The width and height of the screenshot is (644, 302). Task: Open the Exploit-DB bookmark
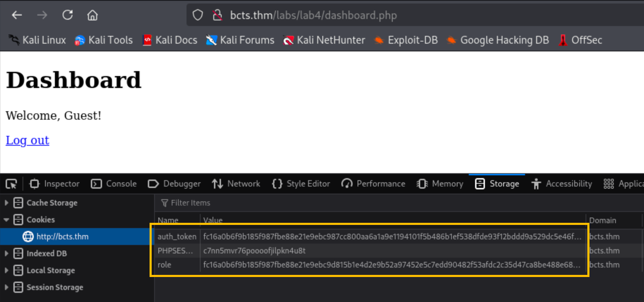406,40
